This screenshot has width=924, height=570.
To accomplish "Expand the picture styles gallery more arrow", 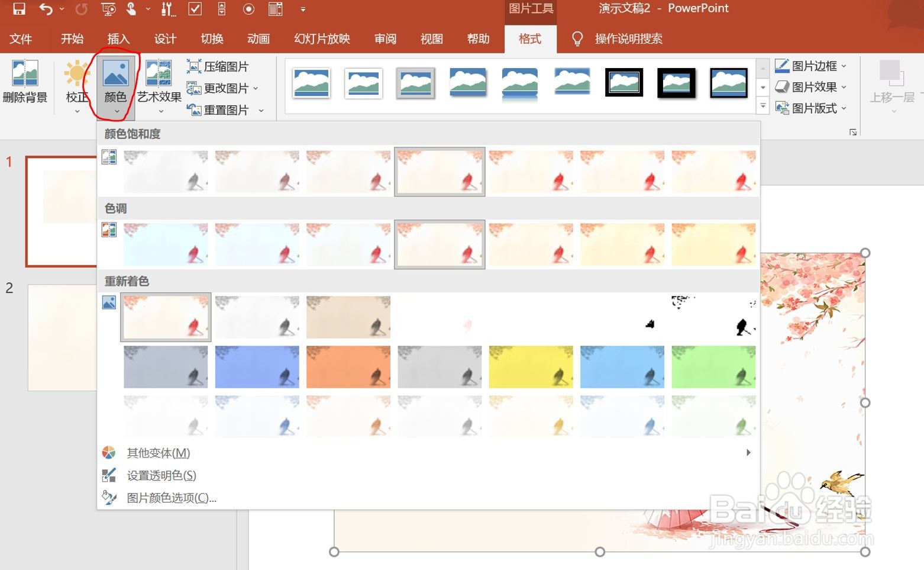I will [x=763, y=106].
